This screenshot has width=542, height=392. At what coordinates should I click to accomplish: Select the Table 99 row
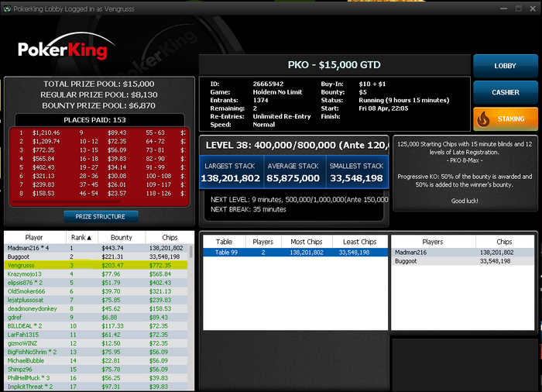click(295, 253)
